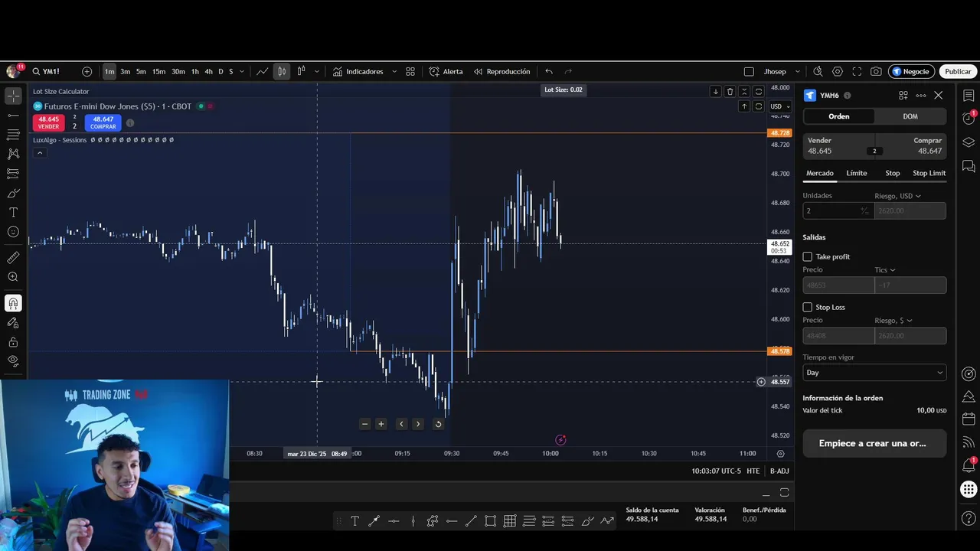
Task: Open chart settings hexagon icon
Action: click(838, 71)
